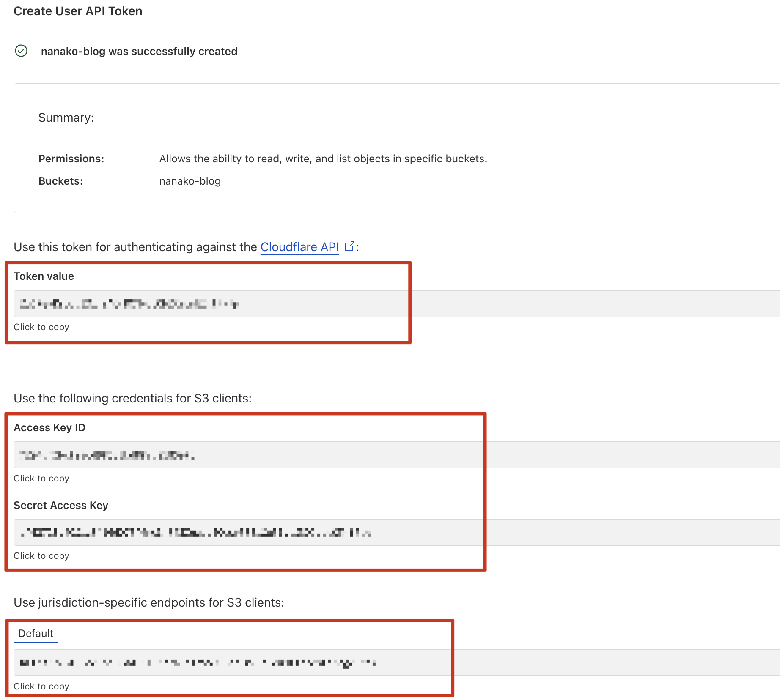Open the Cloudflare API link
Viewport: 780px width, 700px height.
[299, 247]
